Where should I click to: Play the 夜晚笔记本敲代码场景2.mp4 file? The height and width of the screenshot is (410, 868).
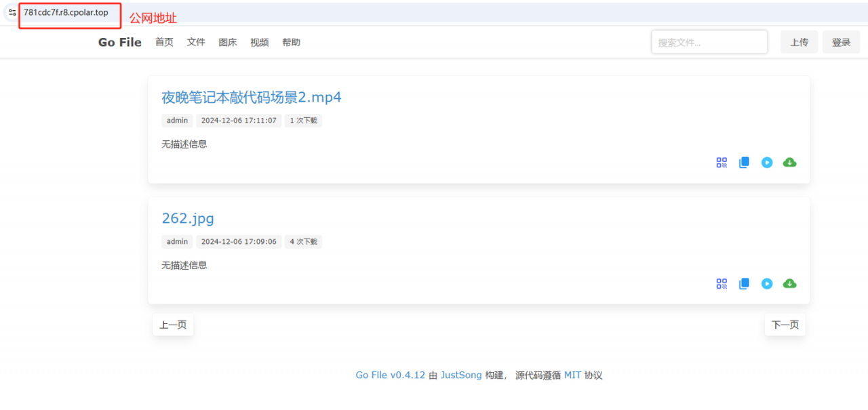[x=767, y=163]
